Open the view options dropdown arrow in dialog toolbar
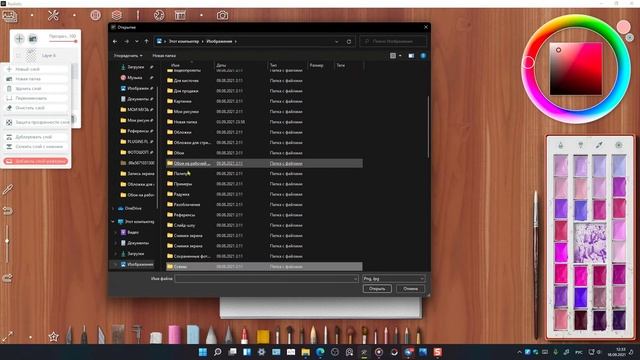The height and width of the screenshot is (360, 640). point(400,56)
